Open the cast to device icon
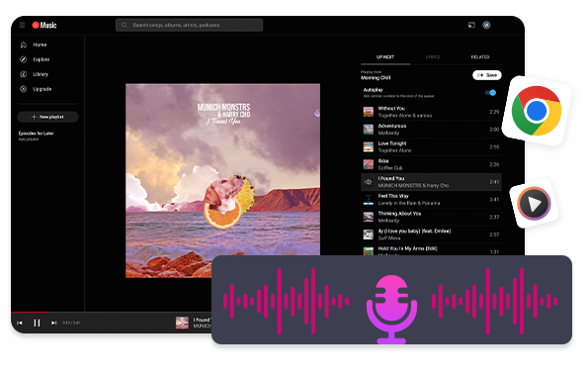588x377 pixels. point(471,25)
